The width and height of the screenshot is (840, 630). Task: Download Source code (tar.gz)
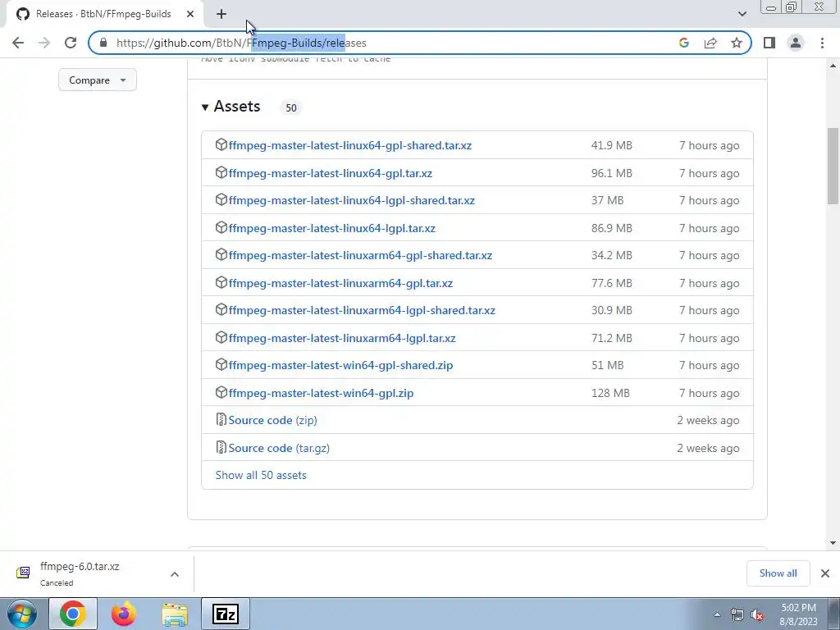pyautogui.click(x=279, y=449)
